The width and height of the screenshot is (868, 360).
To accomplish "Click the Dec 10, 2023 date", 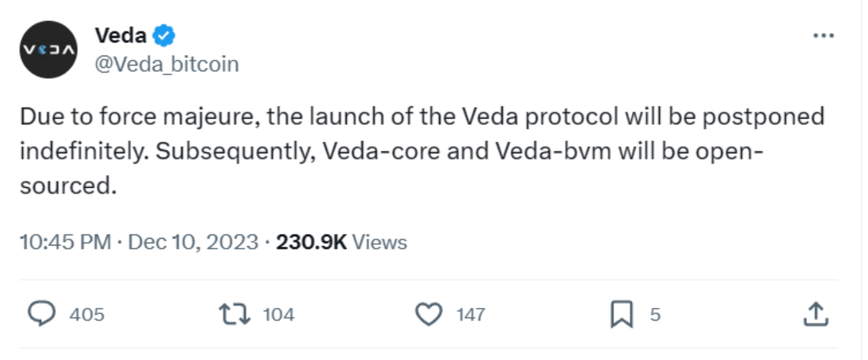I will point(193,242).
